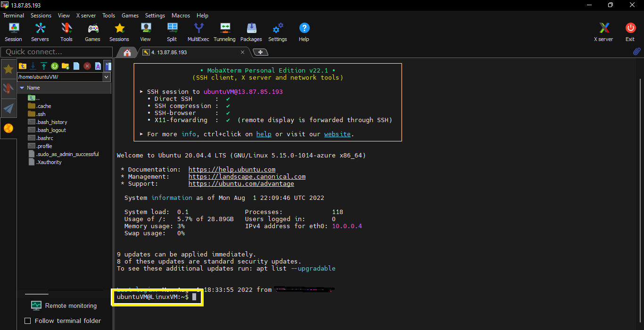Delete selected files red X icon
The height and width of the screenshot is (330, 644).
click(87, 66)
